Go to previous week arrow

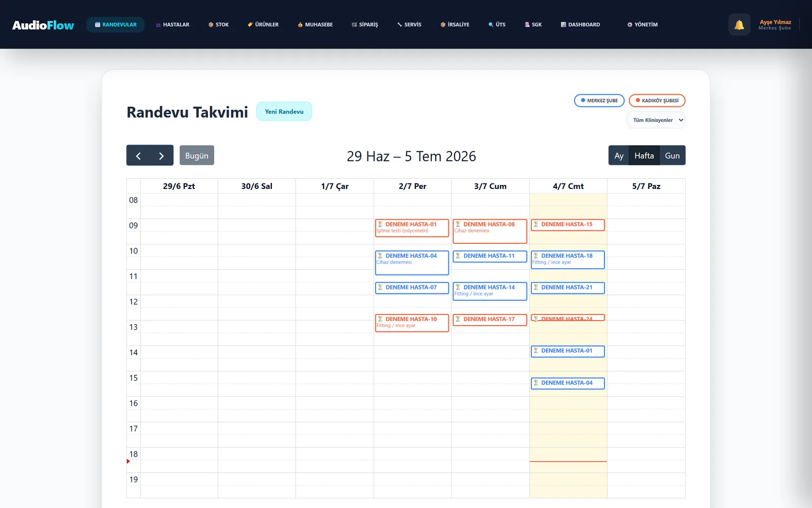[x=138, y=155]
